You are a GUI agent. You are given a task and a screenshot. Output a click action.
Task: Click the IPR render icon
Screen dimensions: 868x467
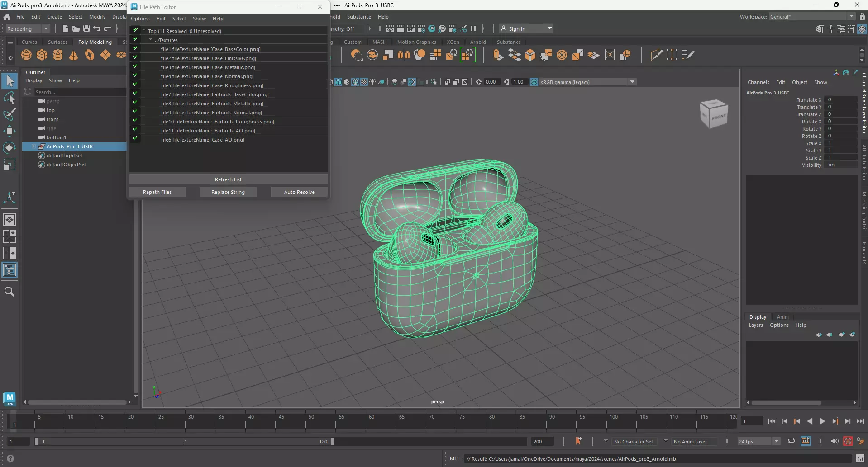(411, 28)
